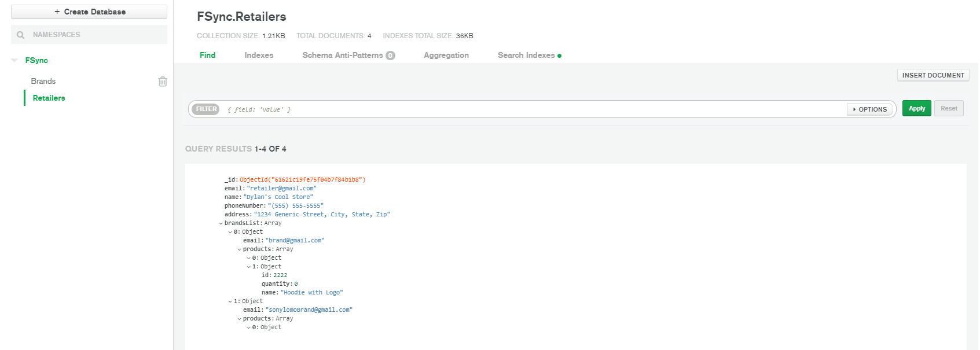The height and width of the screenshot is (350, 980).
Task: Click the trash icon beside Brands
Action: tap(163, 82)
